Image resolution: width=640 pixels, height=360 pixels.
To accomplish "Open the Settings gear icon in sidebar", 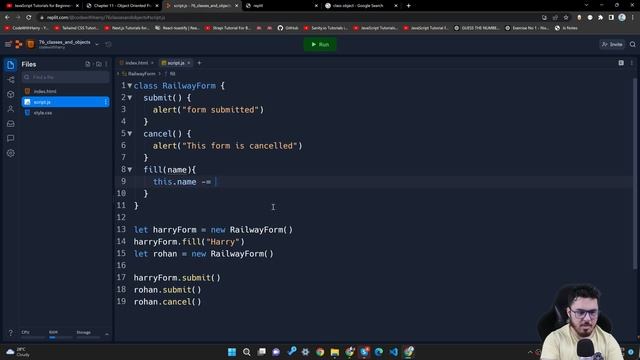I will coord(11,153).
